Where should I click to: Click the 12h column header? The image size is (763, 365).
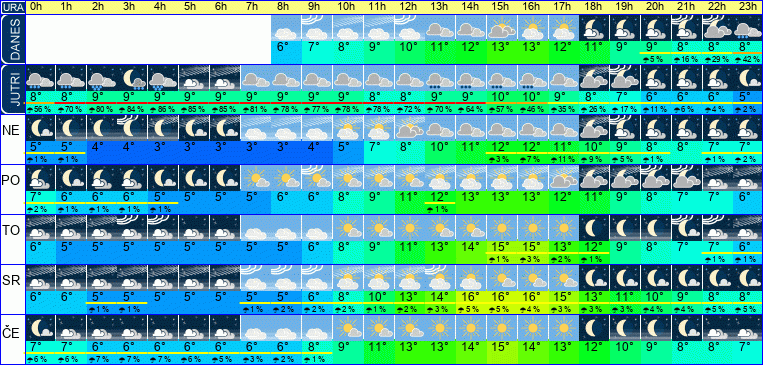tap(407, 7)
